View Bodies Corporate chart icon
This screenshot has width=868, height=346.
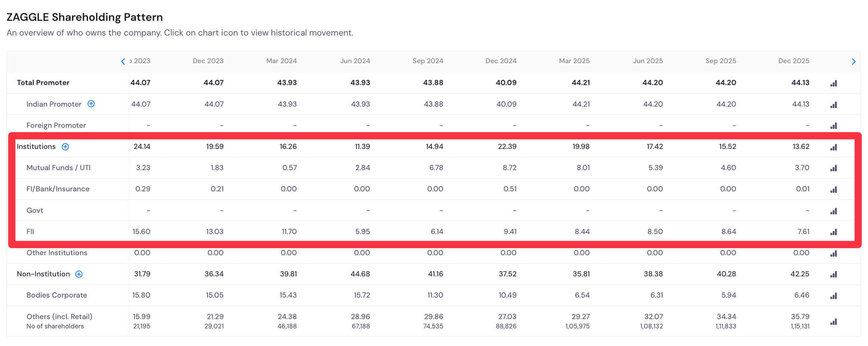pyautogui.click(x=834, y=296)
